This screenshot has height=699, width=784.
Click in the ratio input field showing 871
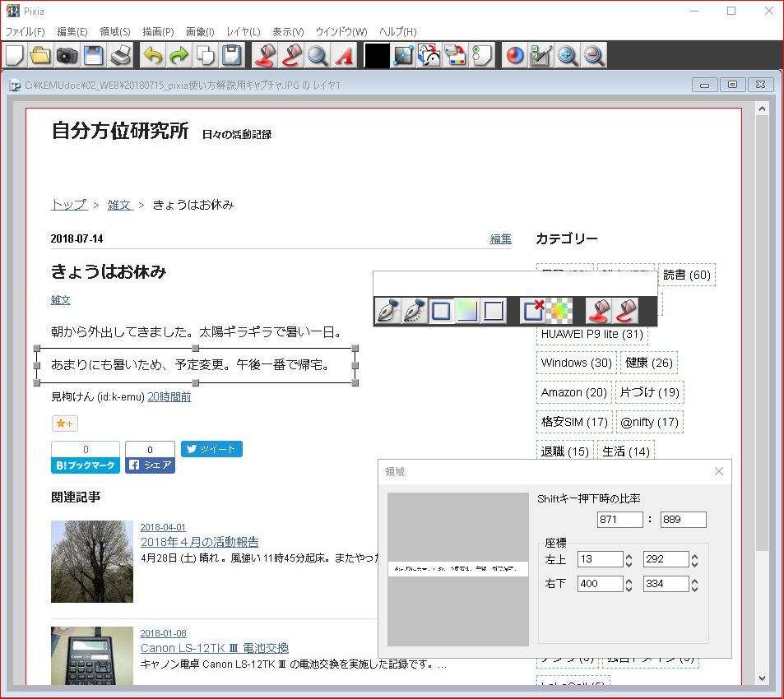click(619, 519)
